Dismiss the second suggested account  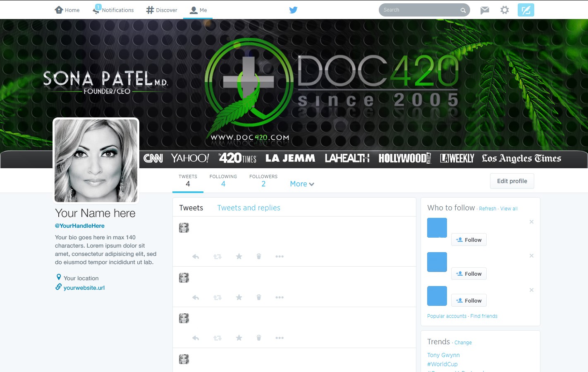[532, 256]
